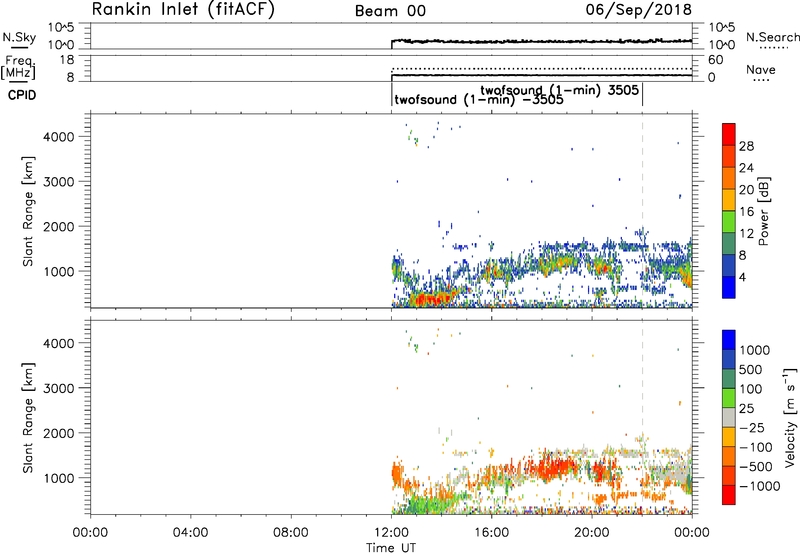Click the "16" tick on the Power colorbar
Image resolution: width=800 pixels, height=554 pixels.
746,212
